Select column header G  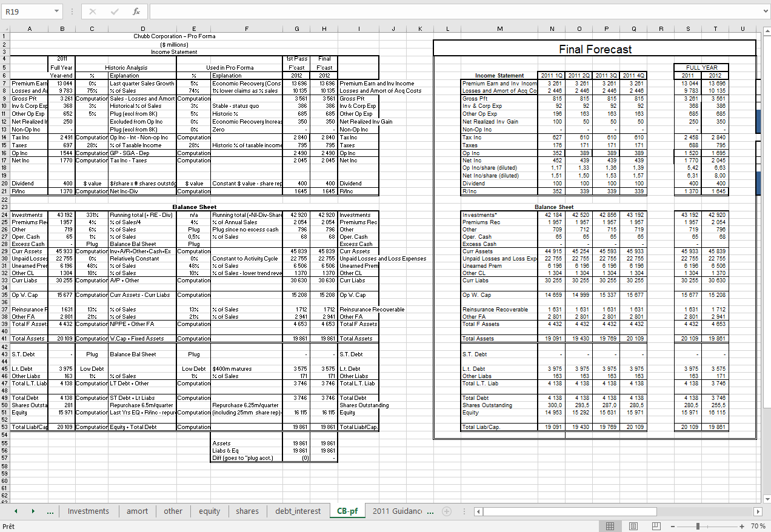coord(296,28)
